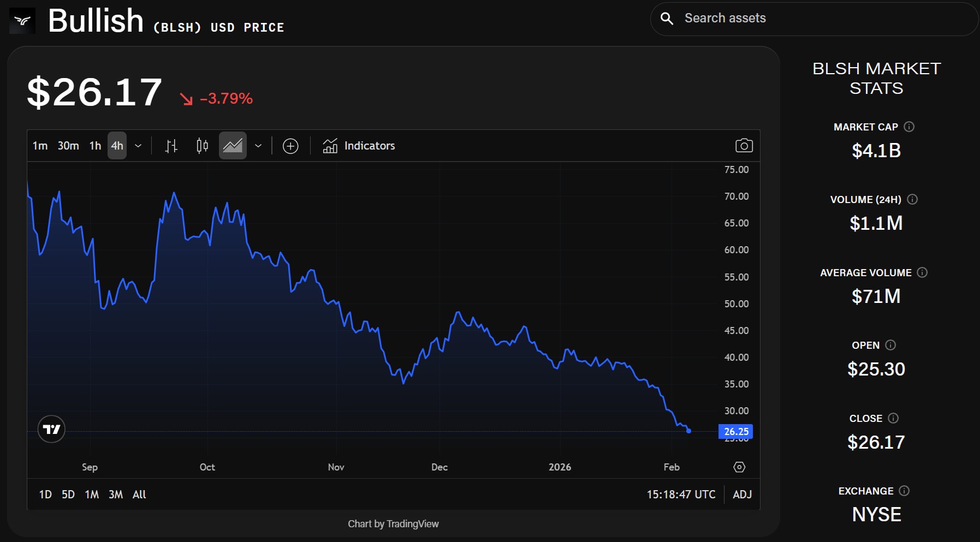Open the Indicators button
Screen dimensions: 980x542
tap(359, 146)
